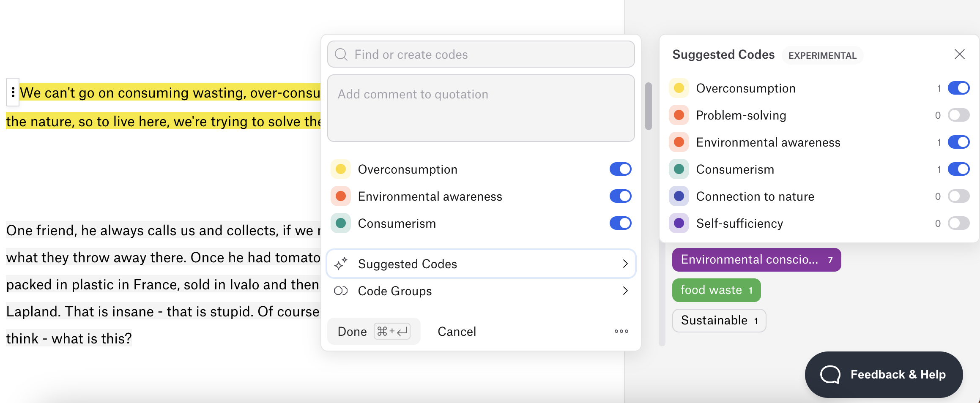This screenshot has height=403, width=980.
Task: Expand the Suggested Codes chevron arrow
Action: pos(625,264)
